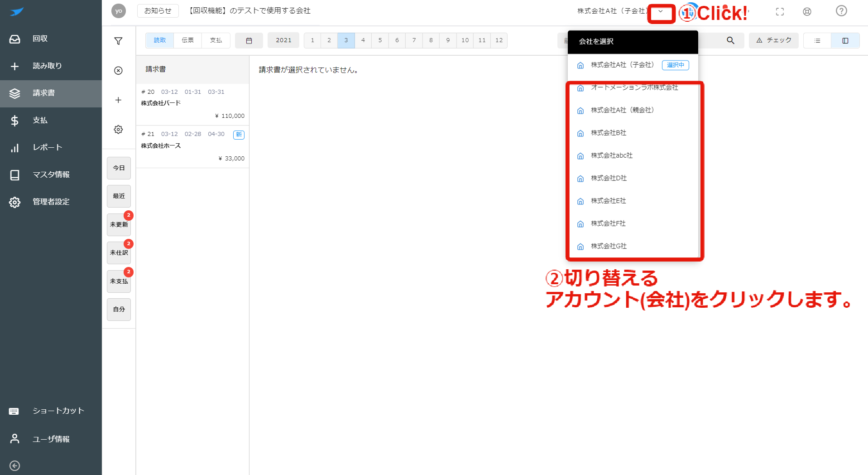Expand the company switcher chevron
The height and width of the screenshot is (475, 868).
pos(661,11)
